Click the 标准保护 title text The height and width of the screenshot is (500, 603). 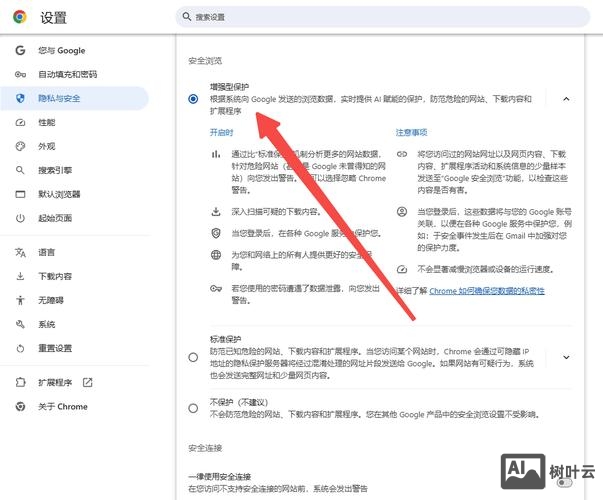point(225,339)
